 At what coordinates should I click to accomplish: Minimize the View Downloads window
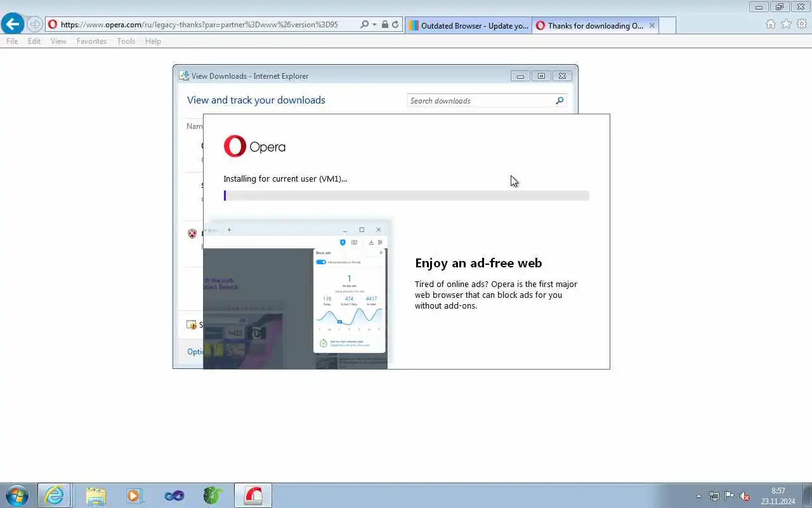520,76
